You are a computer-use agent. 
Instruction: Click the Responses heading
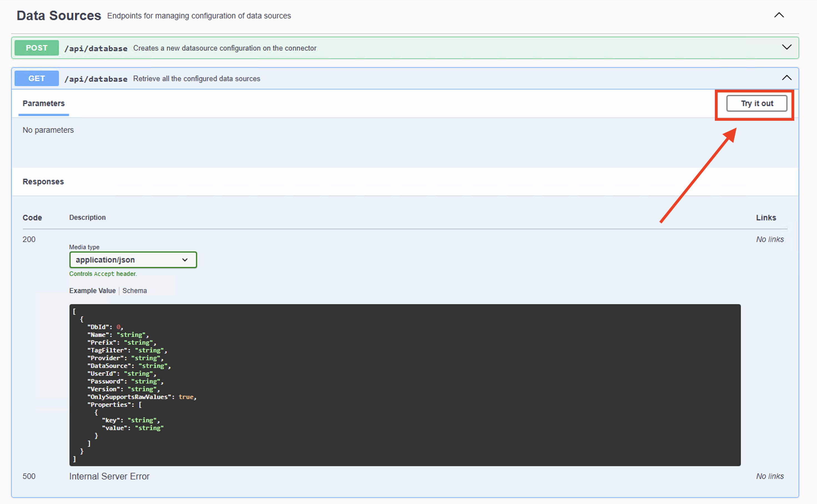tap(43, 182)
